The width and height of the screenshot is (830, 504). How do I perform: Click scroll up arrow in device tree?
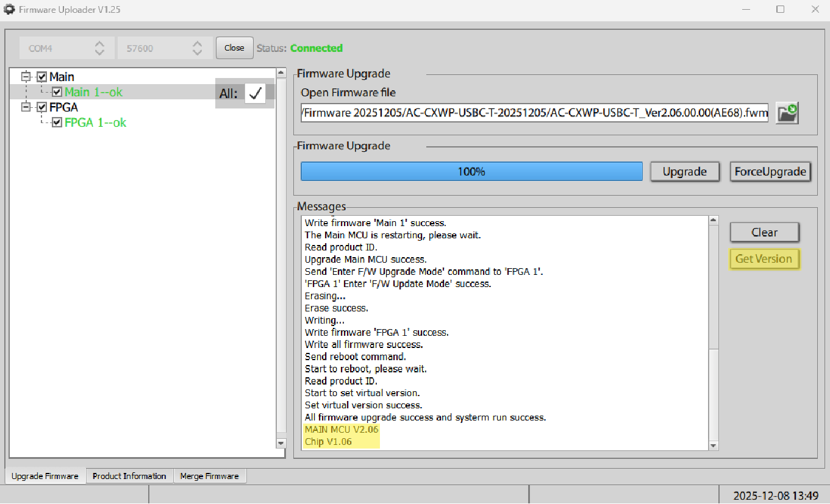click(281, 73)
